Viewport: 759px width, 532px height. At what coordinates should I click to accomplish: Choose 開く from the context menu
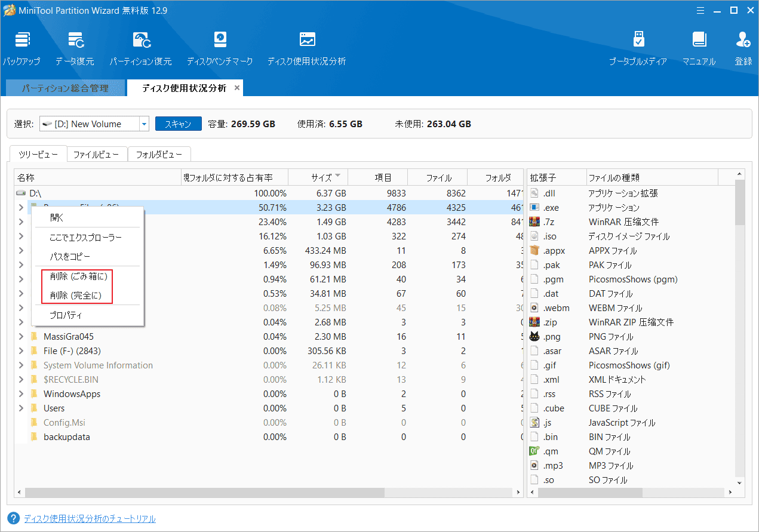click(x=57, y=217)
